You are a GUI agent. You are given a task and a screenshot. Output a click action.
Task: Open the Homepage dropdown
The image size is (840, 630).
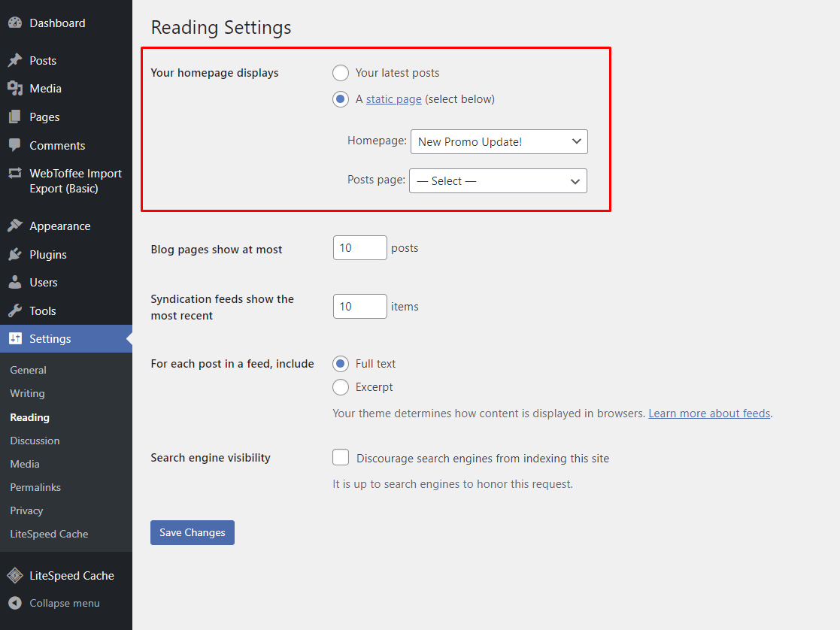499,141
